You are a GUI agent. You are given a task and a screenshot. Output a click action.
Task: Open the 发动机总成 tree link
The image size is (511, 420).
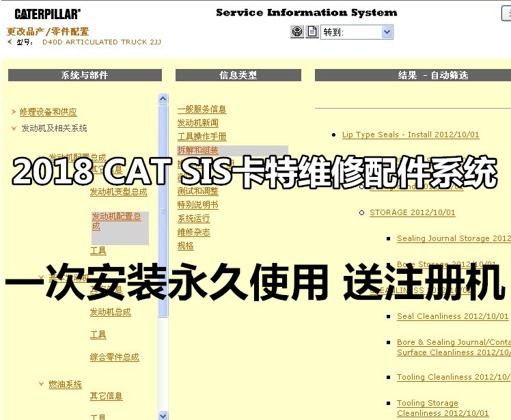point(111,312)
